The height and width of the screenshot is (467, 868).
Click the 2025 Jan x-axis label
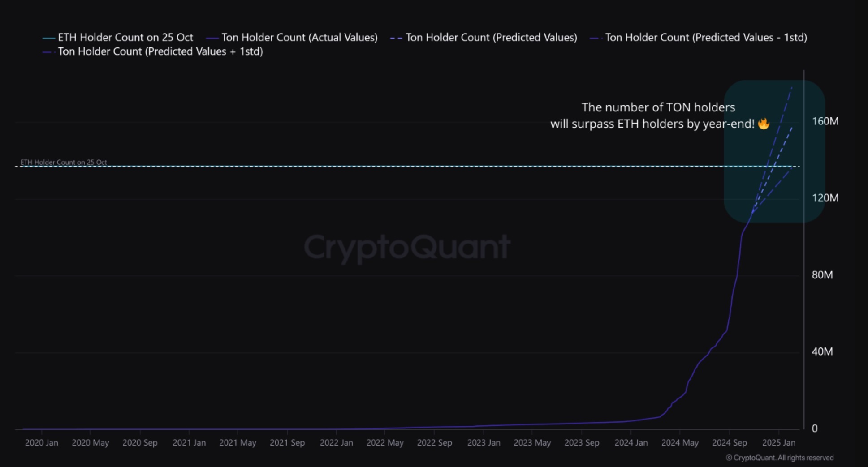click(779, 443)
